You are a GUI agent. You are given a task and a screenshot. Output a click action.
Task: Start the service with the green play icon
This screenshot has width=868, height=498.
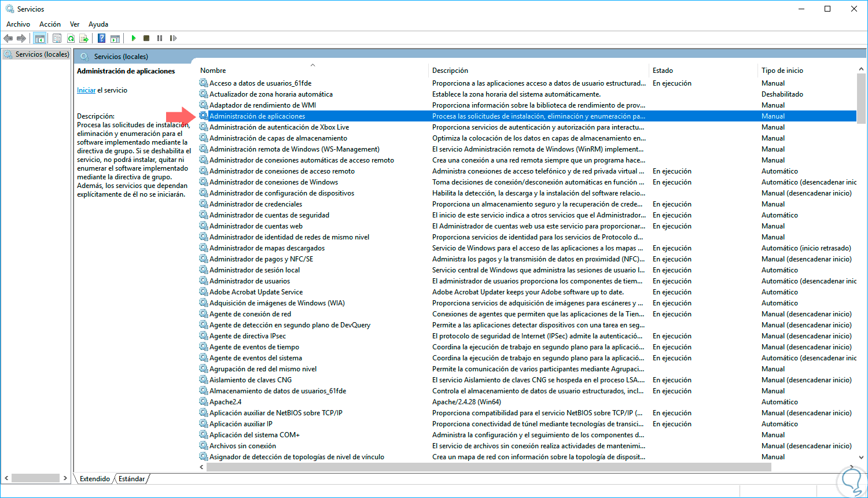coord(134,38)
